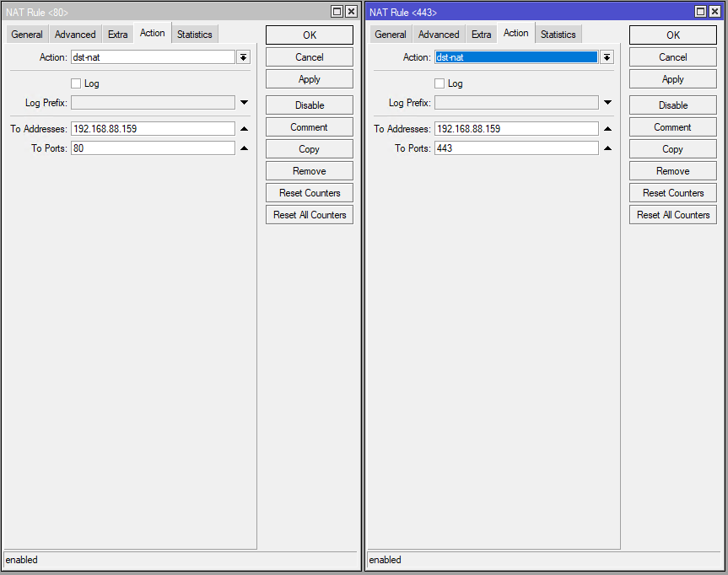The height and width of the screenshot is (575, 728).
Task: Close the NAT Rule <443> window
Action: tap(715, 12)
